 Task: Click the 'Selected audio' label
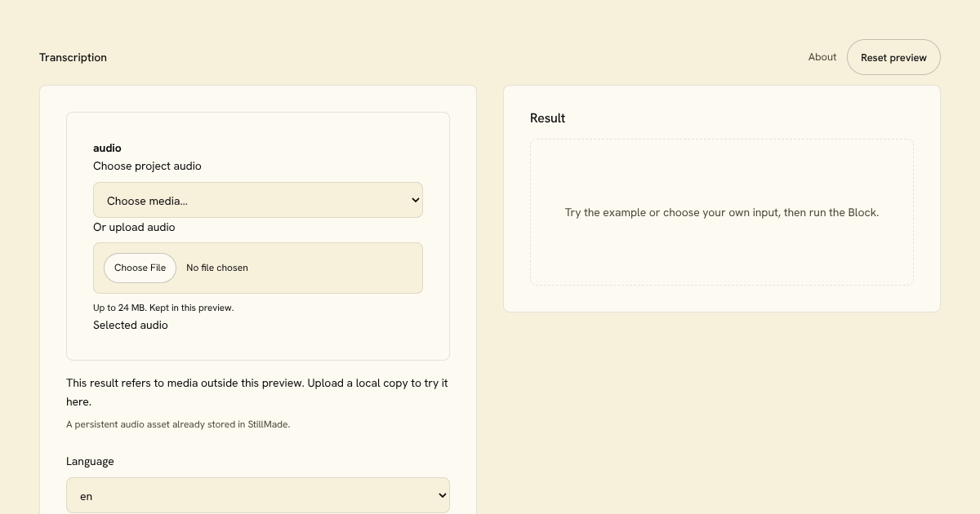[131, 325]
